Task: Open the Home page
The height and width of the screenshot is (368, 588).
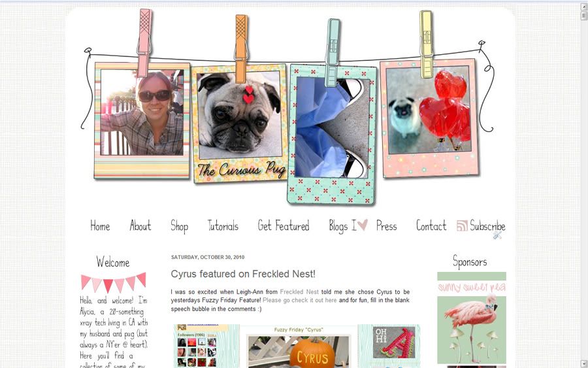Action: click(x=100, y=226)
